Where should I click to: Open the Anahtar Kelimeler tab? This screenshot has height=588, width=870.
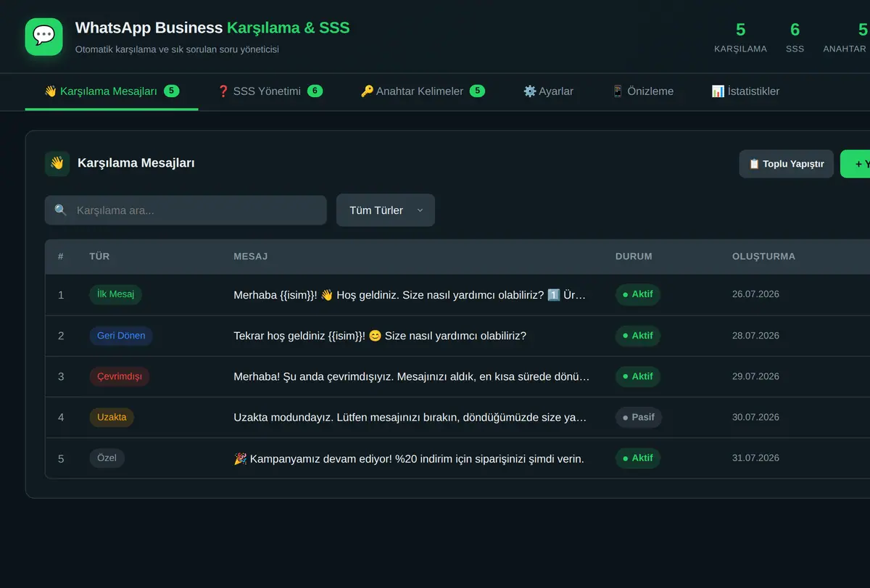click(x=423, y=91)
